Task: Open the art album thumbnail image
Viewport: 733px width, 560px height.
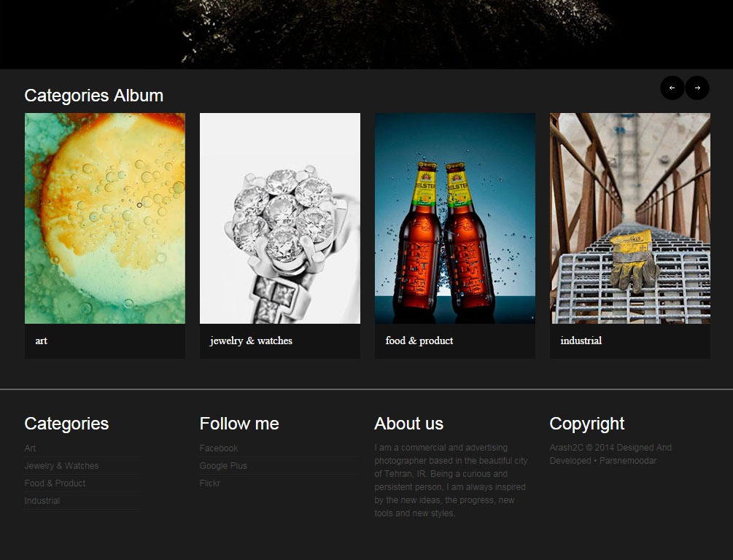Action: [105, 218]
